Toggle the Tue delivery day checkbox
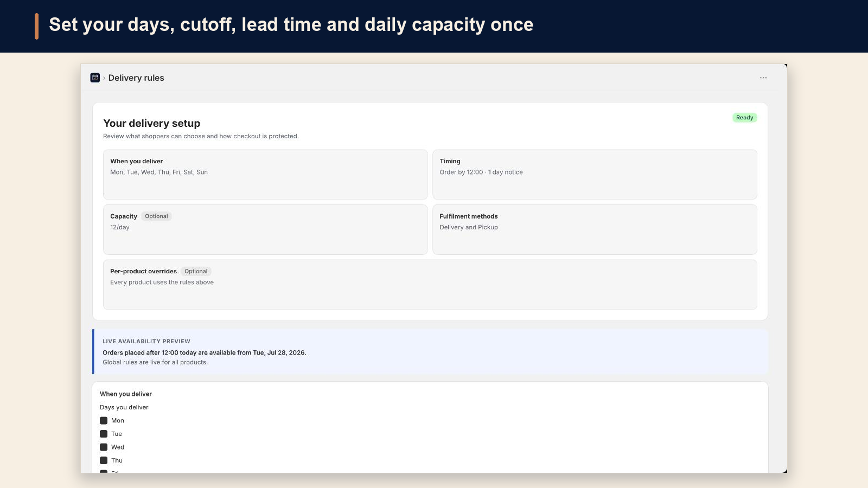The width and height of the screenshot is (868, 488). [104, 434]
